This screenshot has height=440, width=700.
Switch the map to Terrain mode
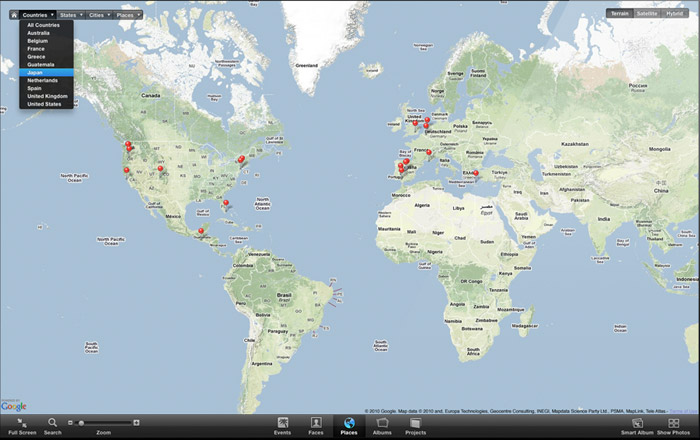[x=620, y=14]
